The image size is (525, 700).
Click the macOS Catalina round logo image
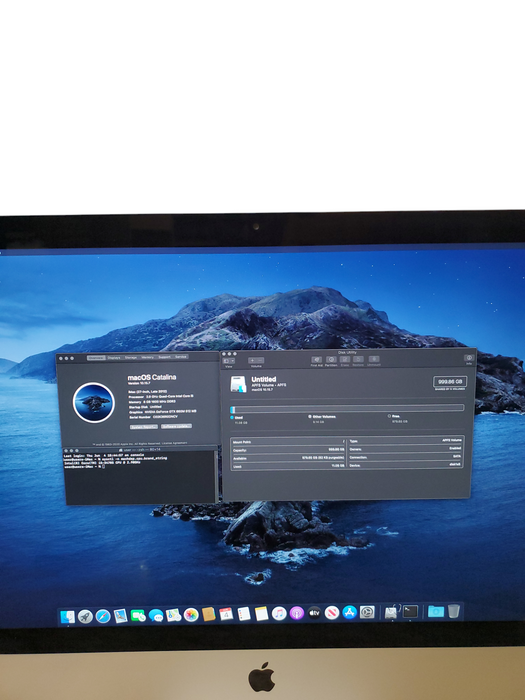(94, 402)
